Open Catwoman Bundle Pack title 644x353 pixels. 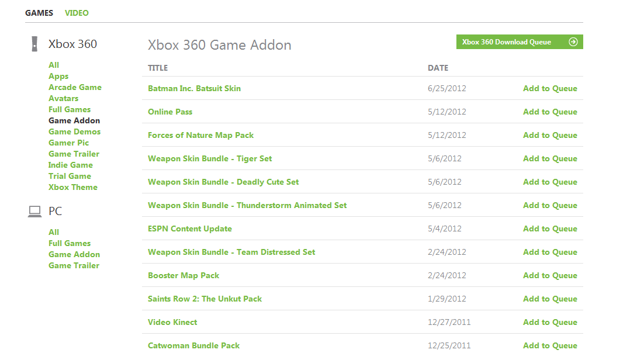(x=194, y=346)
